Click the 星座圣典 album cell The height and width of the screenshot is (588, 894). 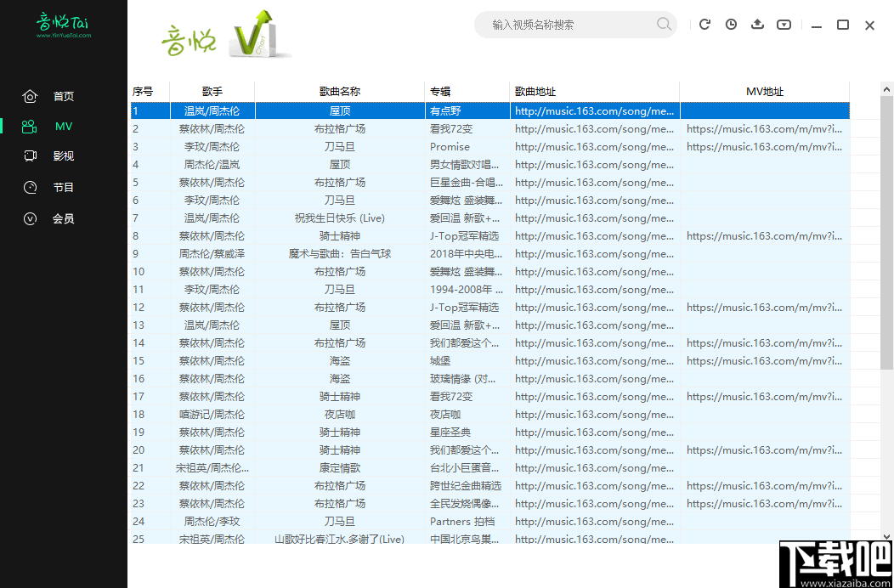(467, 433)
